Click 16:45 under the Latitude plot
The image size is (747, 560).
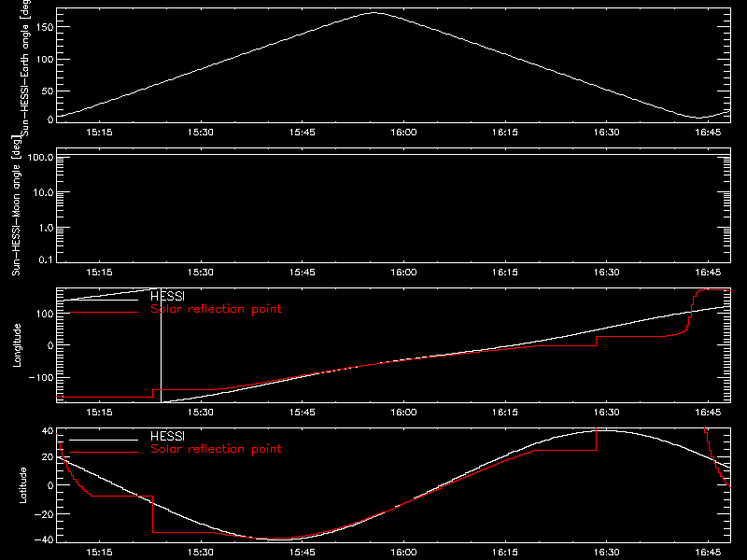pyautogui.click(x=708, y=553)
